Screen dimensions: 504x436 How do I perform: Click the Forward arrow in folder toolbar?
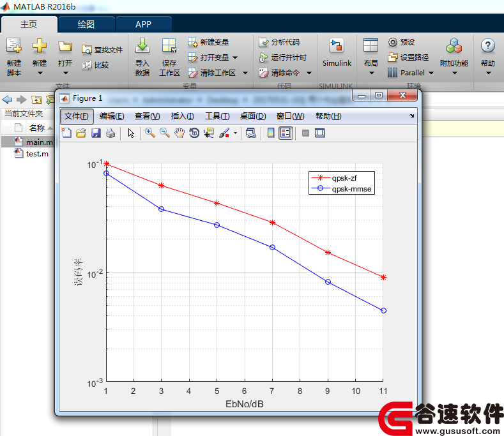click(22, 100)
